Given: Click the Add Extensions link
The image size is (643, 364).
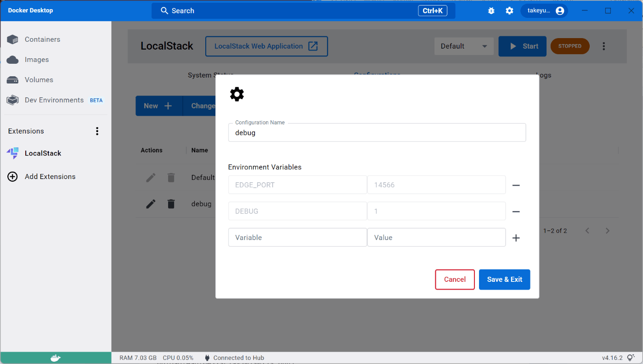Looking at the screenshot, I should [50, 177].
